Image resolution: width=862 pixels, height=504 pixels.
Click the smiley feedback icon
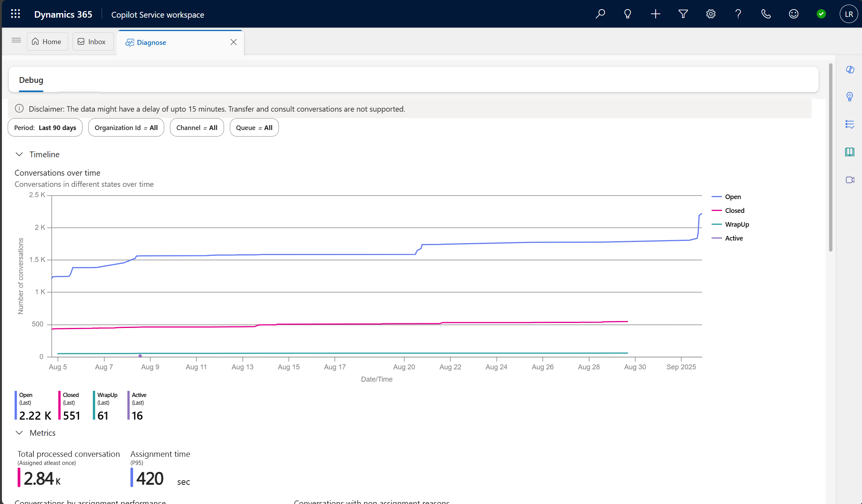(794, 14)
